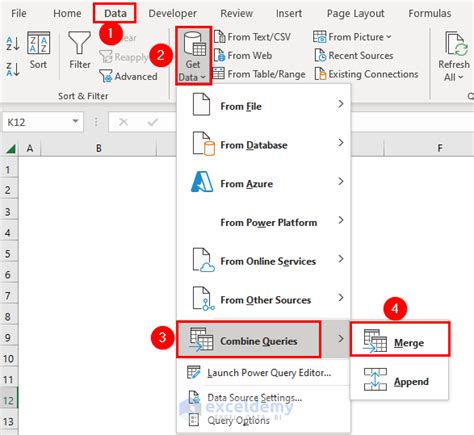Select row 1 header

pyautogui.click(x=8, y=170)
